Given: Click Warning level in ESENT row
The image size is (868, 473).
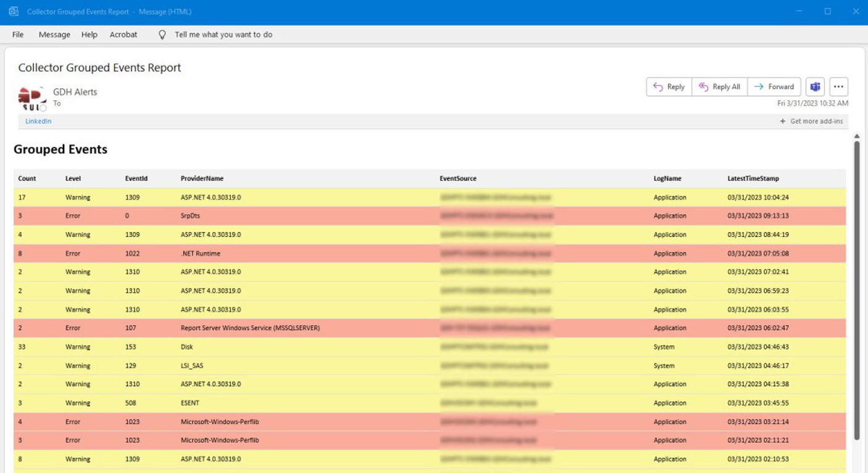Looking at the screenshot, I should [78, 403].
